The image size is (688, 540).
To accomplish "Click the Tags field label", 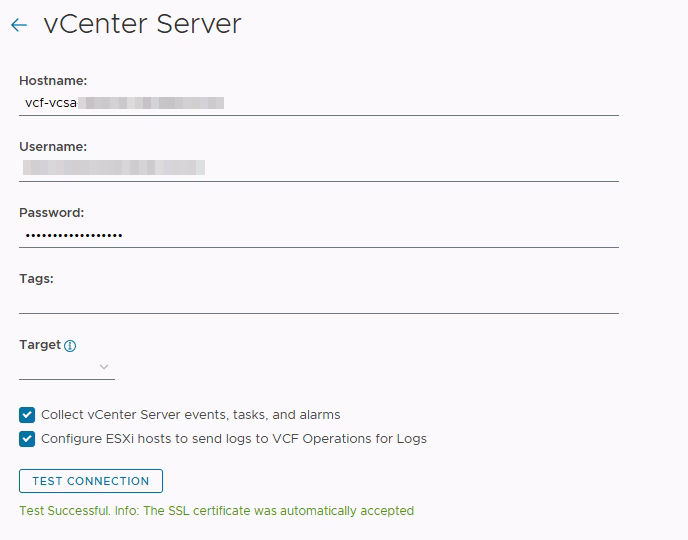I will click(36, 278).
